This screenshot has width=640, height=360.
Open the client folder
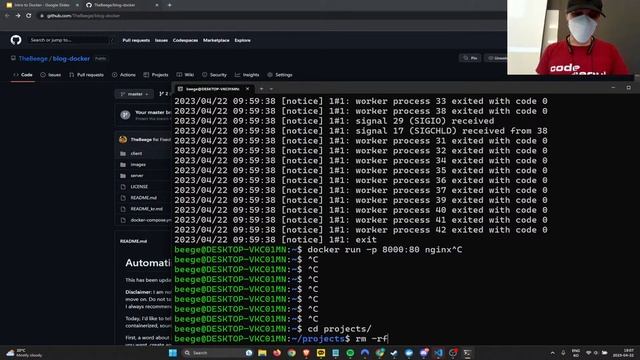click(x=136, y=154)
